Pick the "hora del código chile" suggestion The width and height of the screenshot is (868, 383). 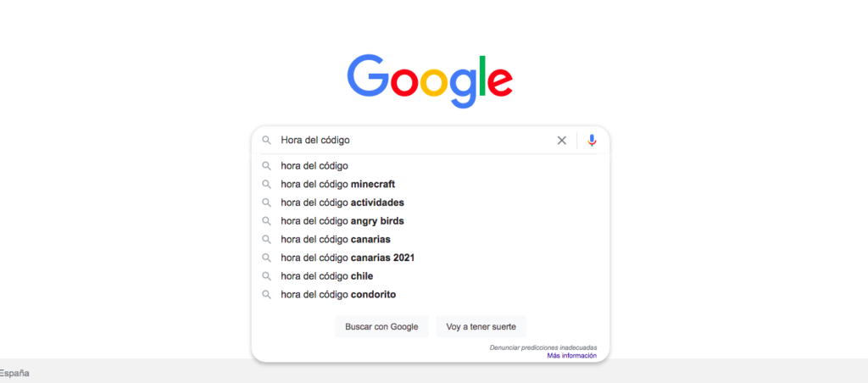tap(326, 276)
